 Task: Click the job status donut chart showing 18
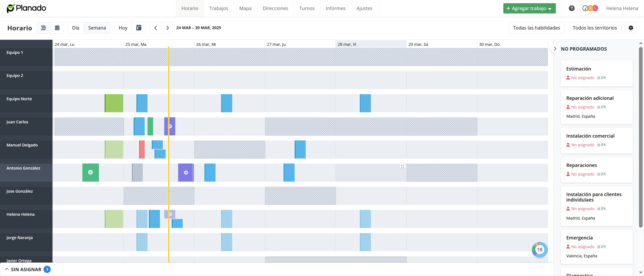(x=540, y=249)
